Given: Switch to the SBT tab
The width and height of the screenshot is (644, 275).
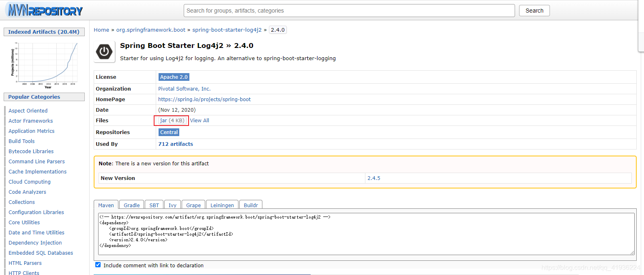Looking at the screenshot, I should (x=154, y=205).
